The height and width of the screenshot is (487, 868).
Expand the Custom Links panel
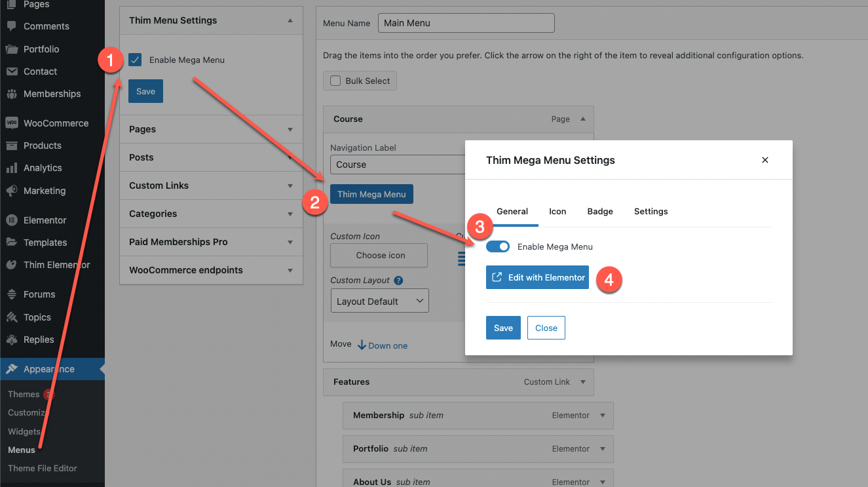tap(211, 185)
